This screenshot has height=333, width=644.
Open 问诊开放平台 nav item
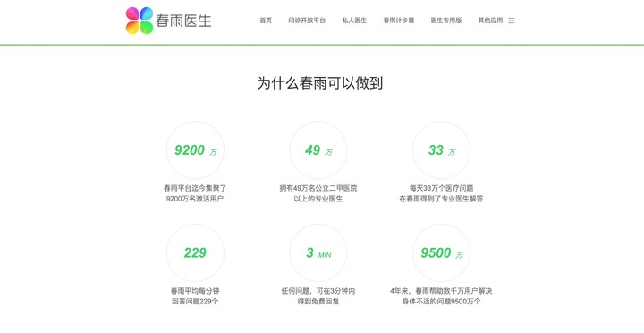click(307, 21)
